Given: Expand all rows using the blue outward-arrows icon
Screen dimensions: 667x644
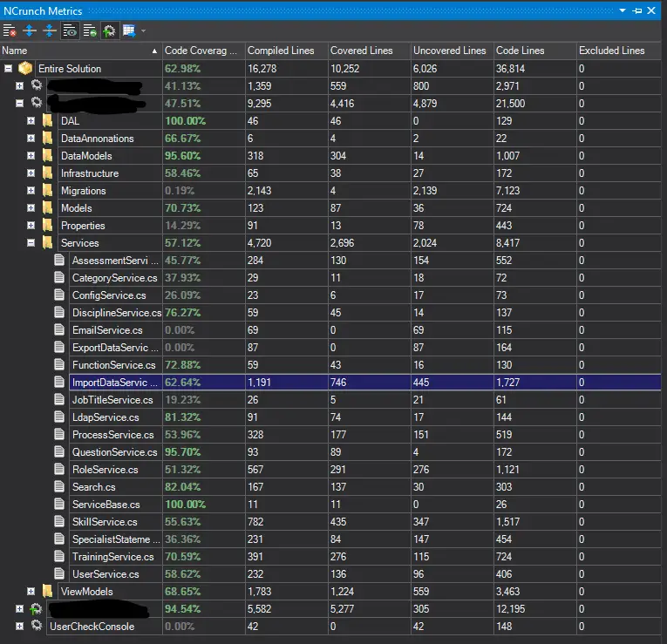Looking at the screenshot, I should [x=30, y=31].
